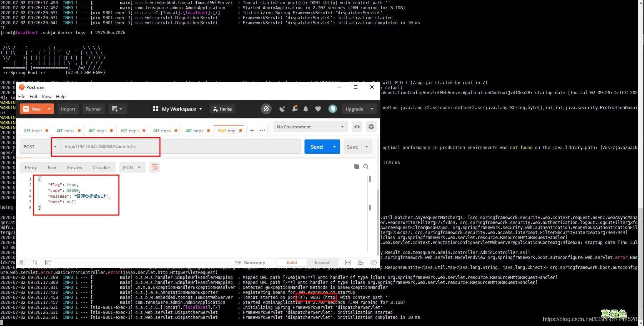Viewport: 644px width, 326px height.
Task: Select the third GET request tab
Action: (100, 131)
